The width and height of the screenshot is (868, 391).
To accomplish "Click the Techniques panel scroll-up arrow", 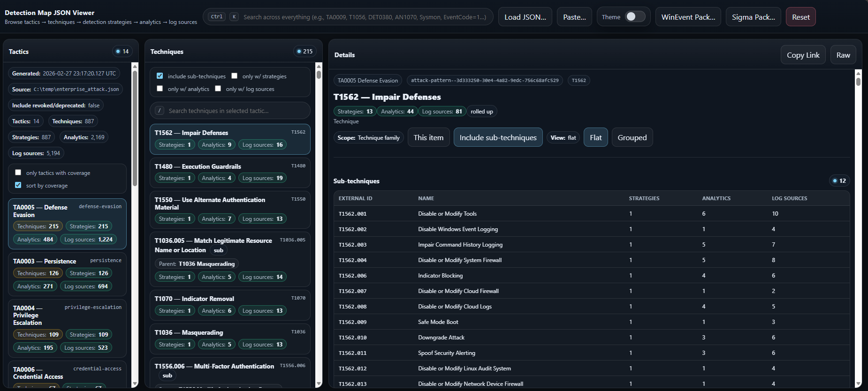I will click(x=319, y=66).
